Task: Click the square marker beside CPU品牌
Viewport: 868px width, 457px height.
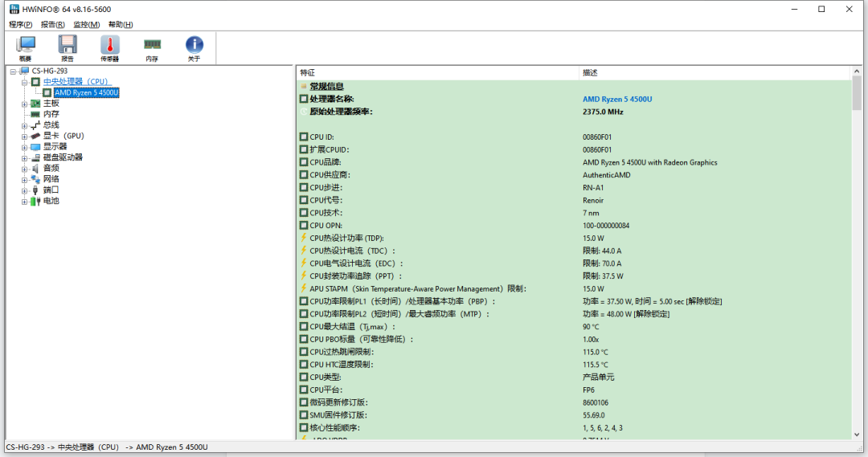Action: [303, 162]
